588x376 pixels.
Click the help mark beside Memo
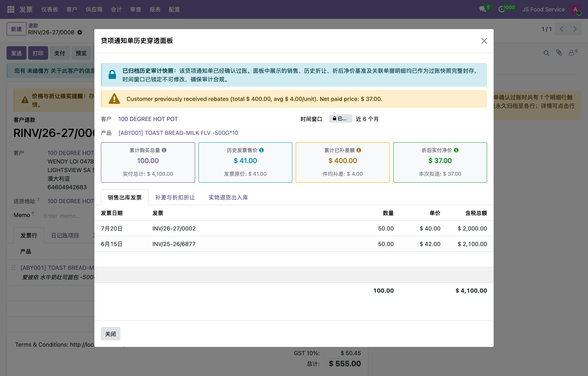[x=33, y=213]
